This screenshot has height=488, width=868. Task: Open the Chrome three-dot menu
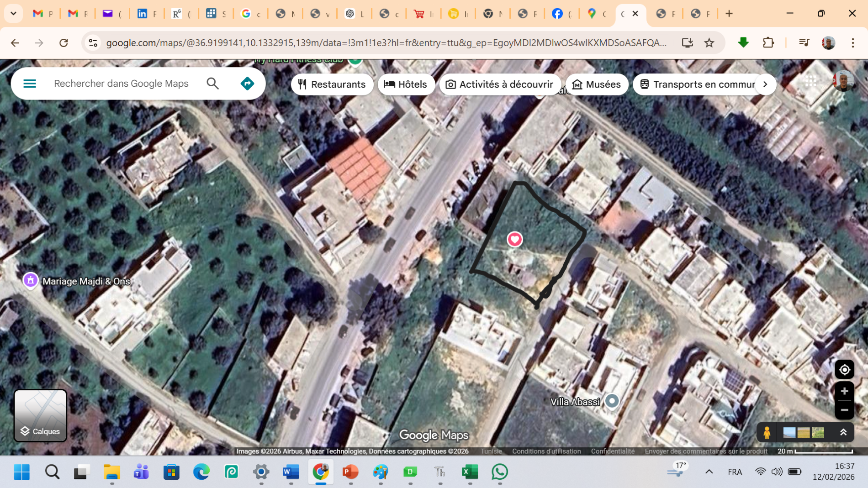[x=852, y=42]
